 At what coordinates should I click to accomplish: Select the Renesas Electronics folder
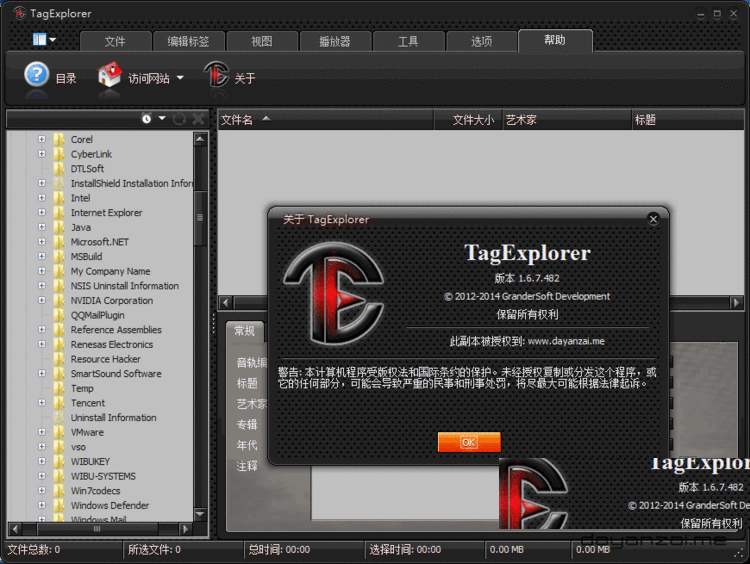pos(111,344)
